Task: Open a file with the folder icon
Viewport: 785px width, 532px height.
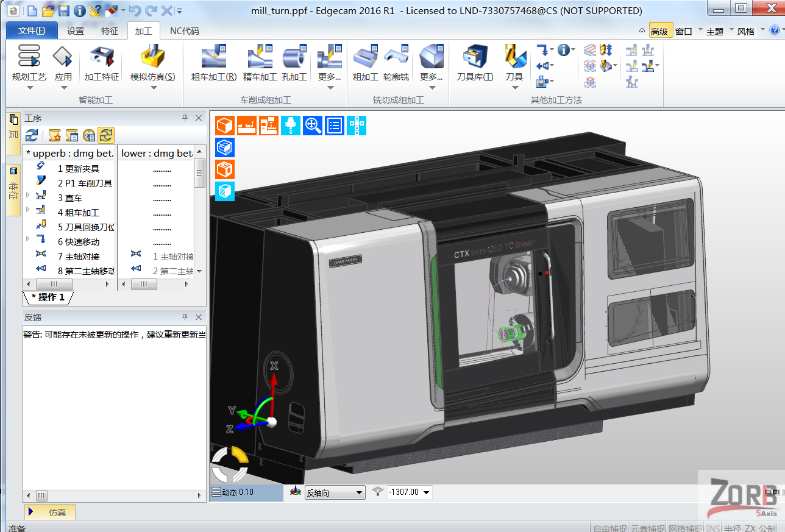Action: (x=48, y=10)
